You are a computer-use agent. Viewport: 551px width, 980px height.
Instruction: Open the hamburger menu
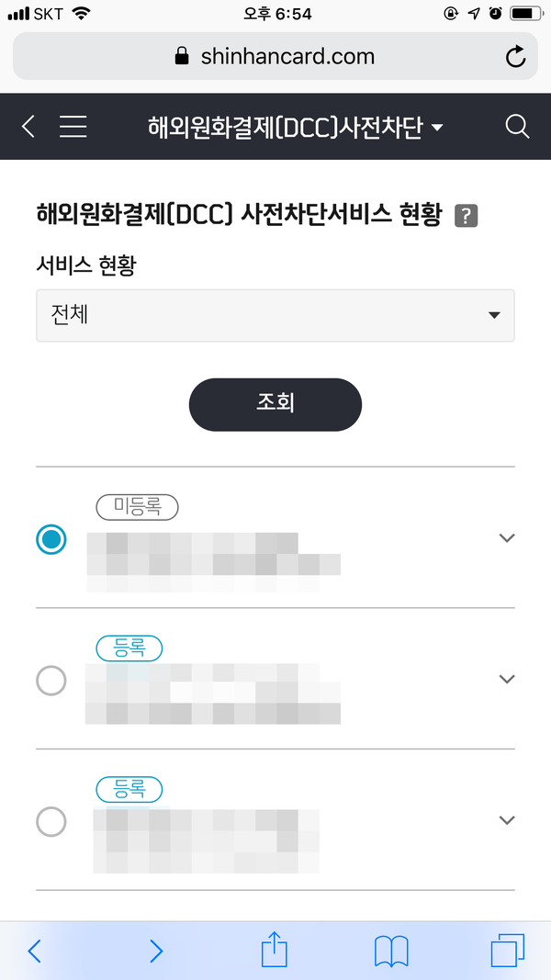click(73, 127)
